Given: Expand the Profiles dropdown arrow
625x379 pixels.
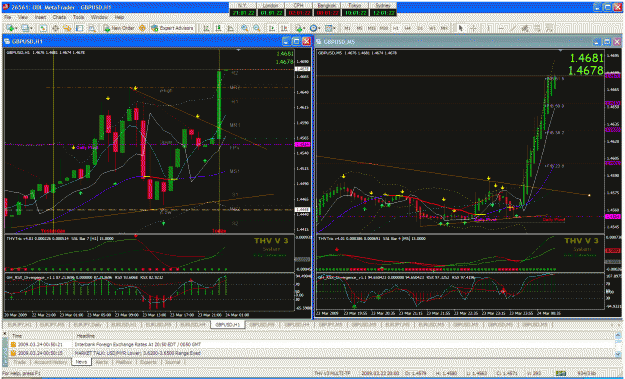Looking at the screenshot, I should (x=31, y=28).
